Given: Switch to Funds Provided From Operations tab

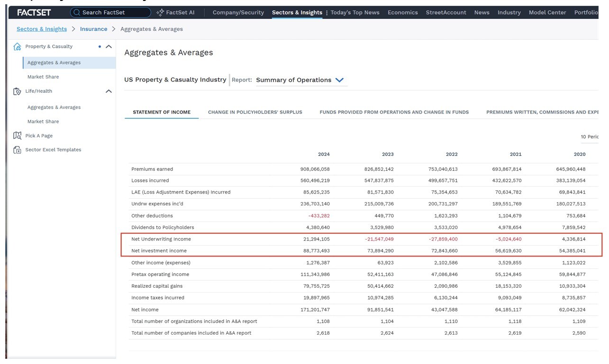Looking at the screenshot, I should coord(394,112).
